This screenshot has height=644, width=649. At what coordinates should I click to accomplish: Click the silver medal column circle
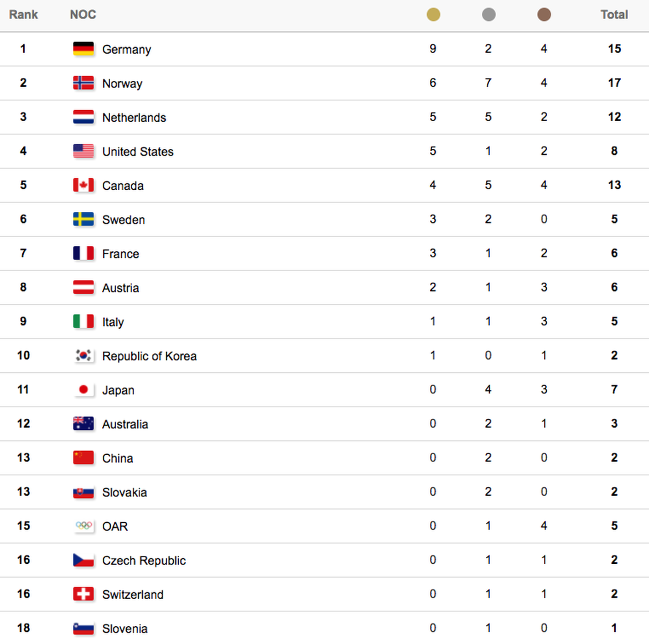point(488,15)
